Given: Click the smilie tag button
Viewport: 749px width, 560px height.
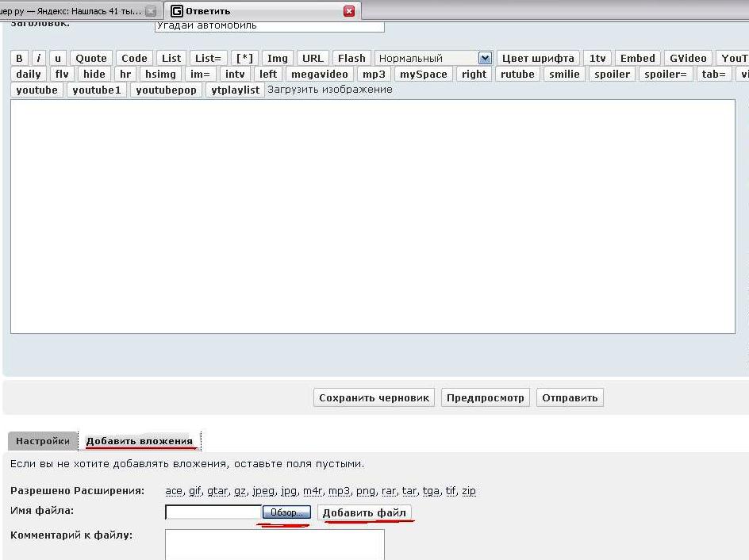Looking at the screenshot, I should [x=564, y=74].
